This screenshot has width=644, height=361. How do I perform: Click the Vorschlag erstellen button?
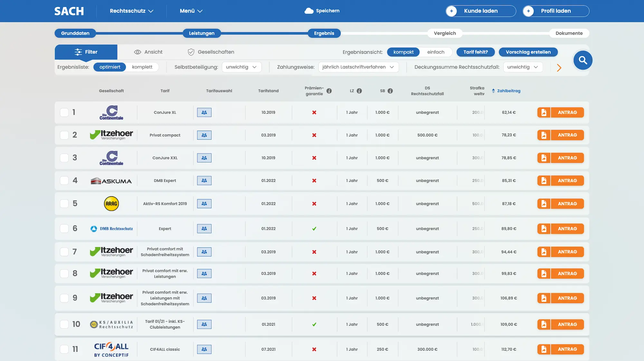point(528,52)
